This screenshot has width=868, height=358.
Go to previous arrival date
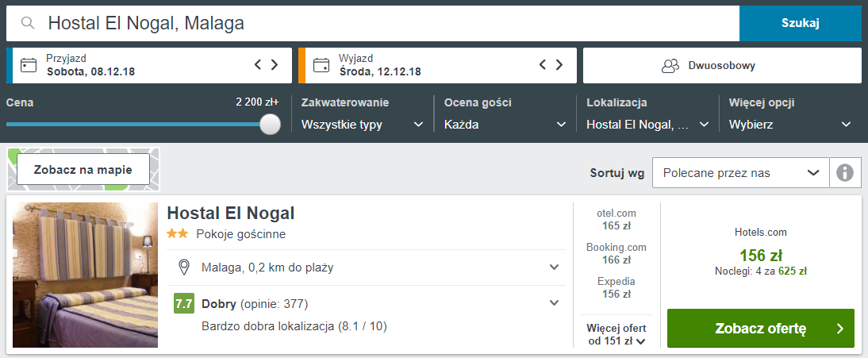click(x=257, y=65)
